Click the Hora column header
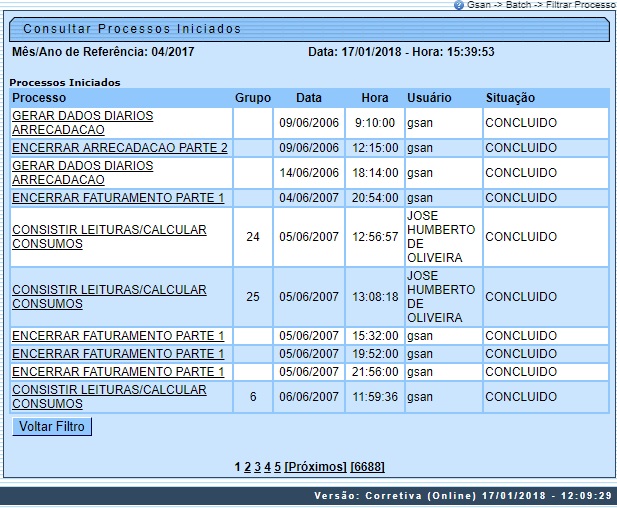 click(x=375, y=98)
